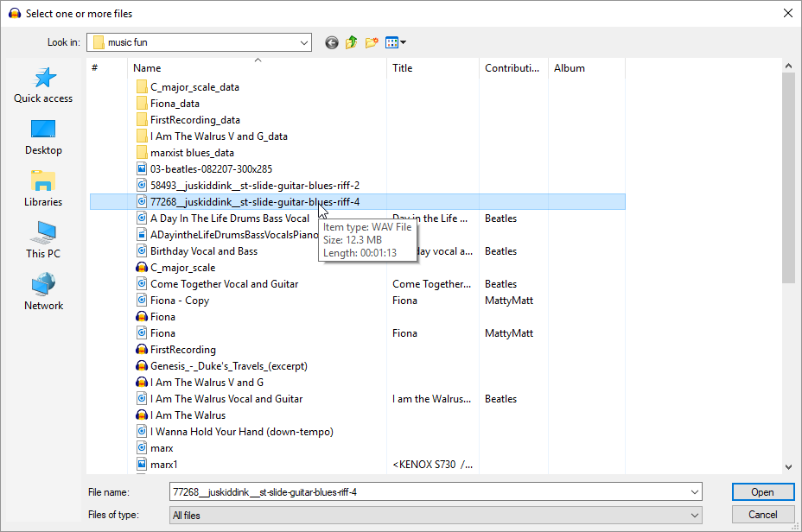Open the View Menu dropdown
The height and width of the screenshot is (532, 802).
[x=396, y=42]
